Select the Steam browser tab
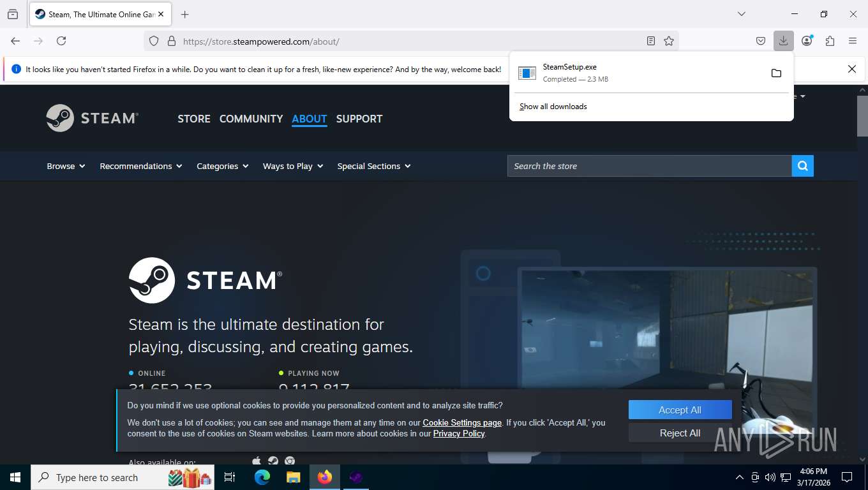Screen dimensions: 868x490 (x=100, y=14)
